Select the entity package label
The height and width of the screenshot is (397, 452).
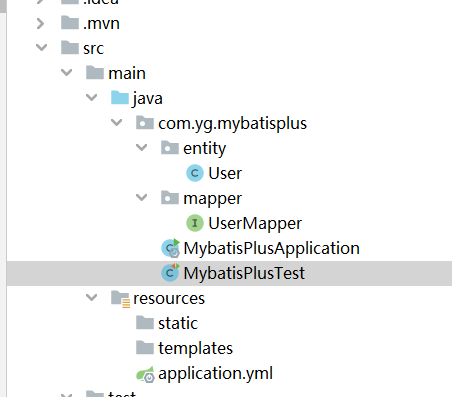pyautogui.click(x=205, y=149)
